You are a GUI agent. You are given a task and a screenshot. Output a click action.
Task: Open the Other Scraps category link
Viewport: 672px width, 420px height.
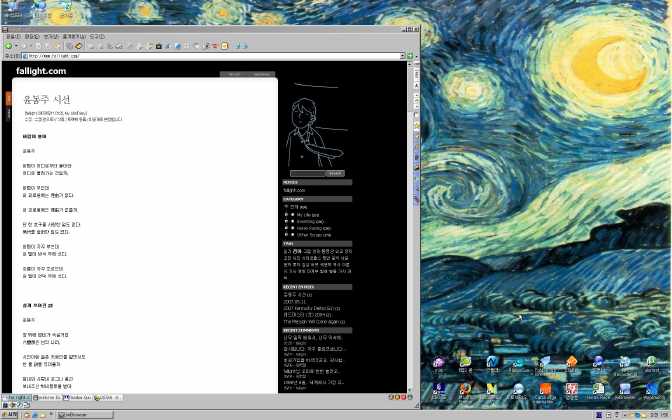pos(314,235)
